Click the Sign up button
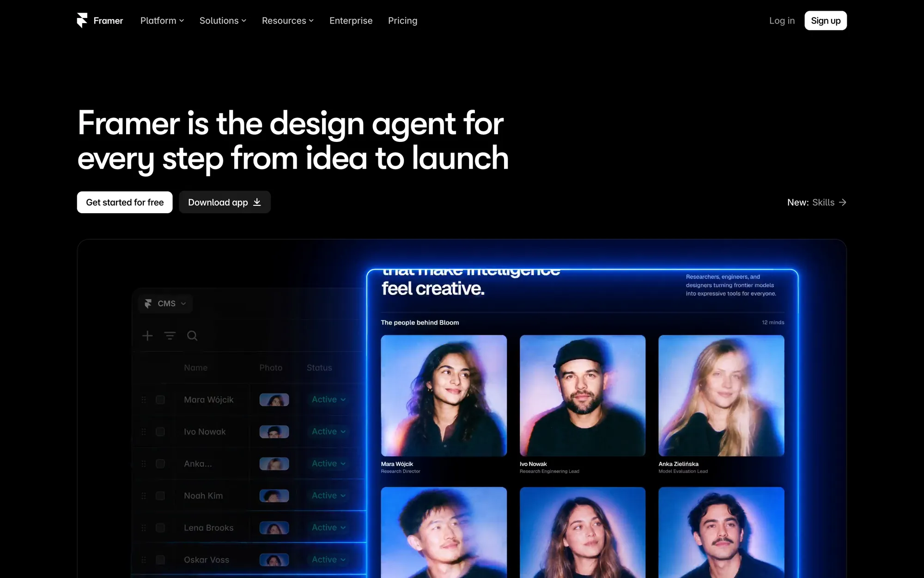924x578 pixels. pos(826,21)
